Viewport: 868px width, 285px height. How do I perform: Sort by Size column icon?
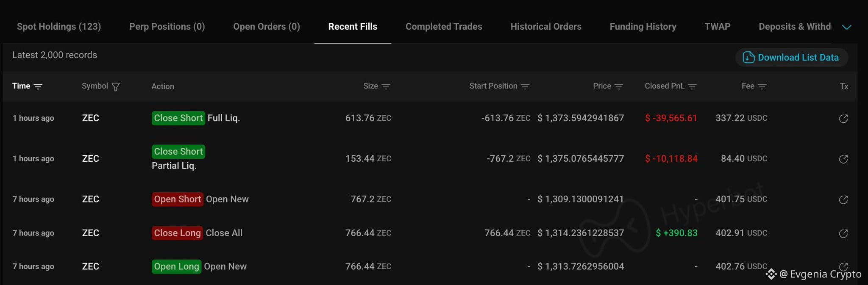point(386,86)
